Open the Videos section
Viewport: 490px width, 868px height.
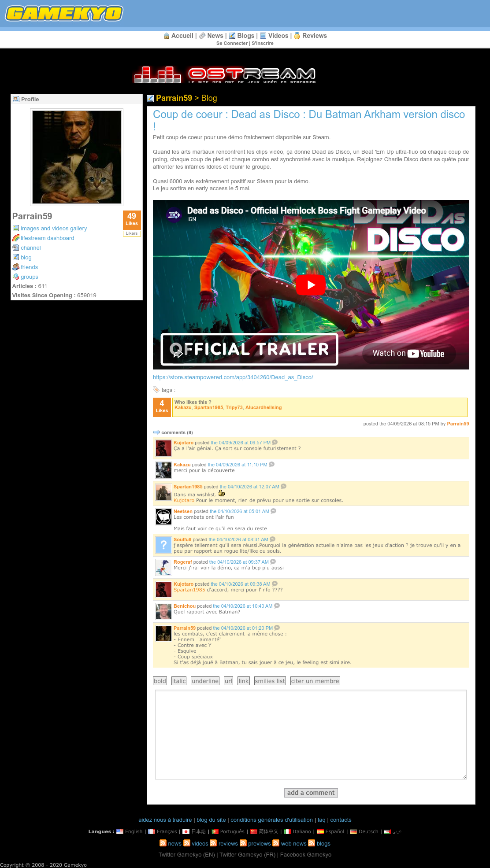[278, 36]
